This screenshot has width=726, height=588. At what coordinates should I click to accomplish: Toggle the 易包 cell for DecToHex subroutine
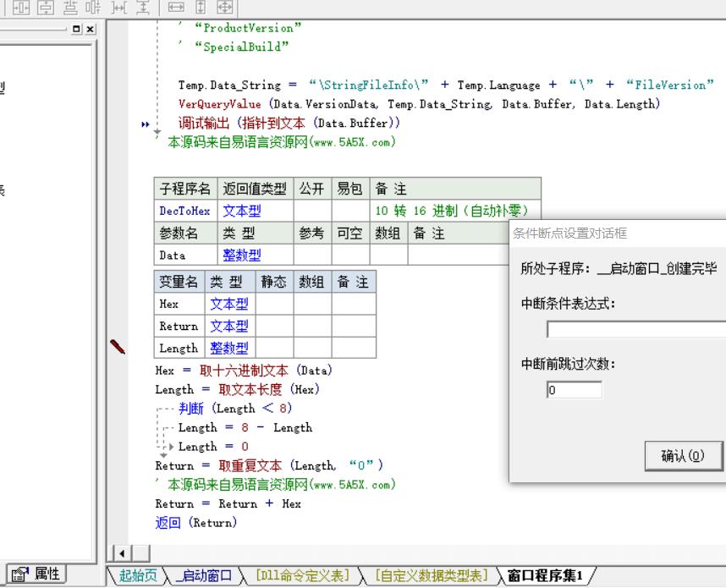pos(350,211)
